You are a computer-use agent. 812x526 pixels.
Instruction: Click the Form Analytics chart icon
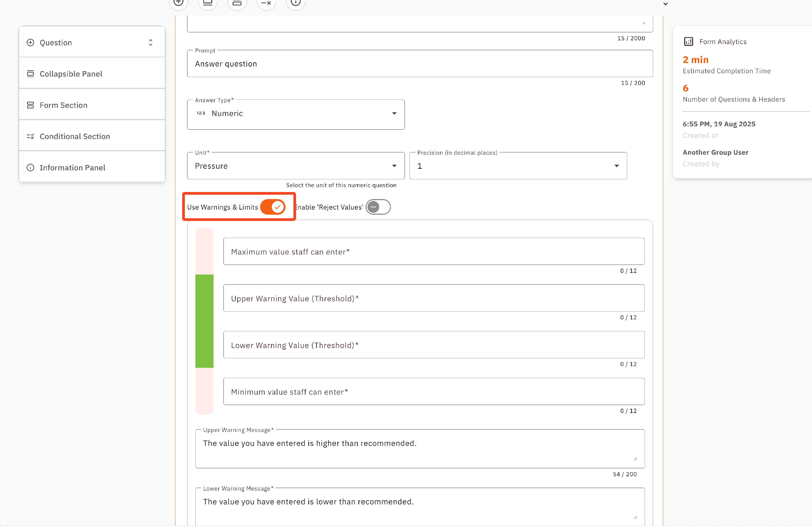pos(688,42)
